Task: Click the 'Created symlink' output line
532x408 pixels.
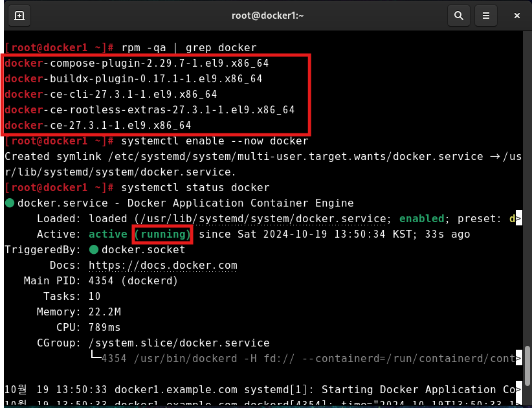Action: [263, 164]
